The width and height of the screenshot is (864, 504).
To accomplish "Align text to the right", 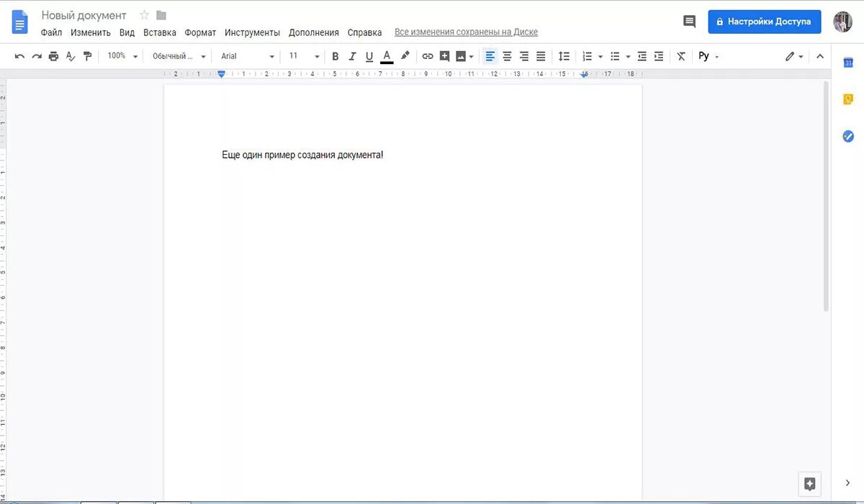I will [524, 56].
